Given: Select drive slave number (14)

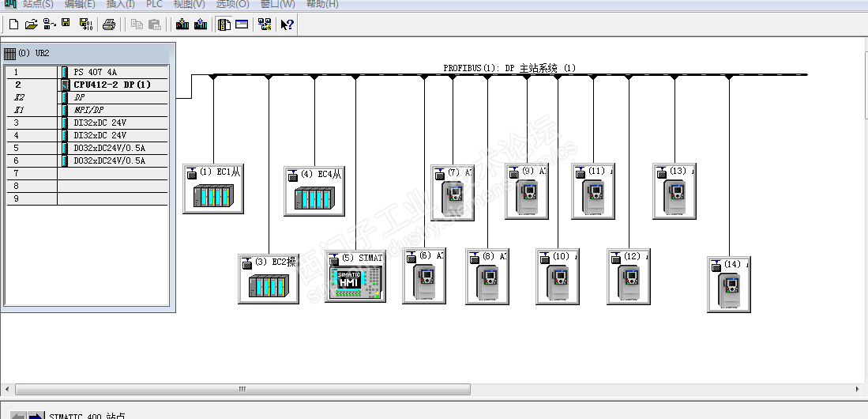Looking at the screenshot, I should [729, 285].
